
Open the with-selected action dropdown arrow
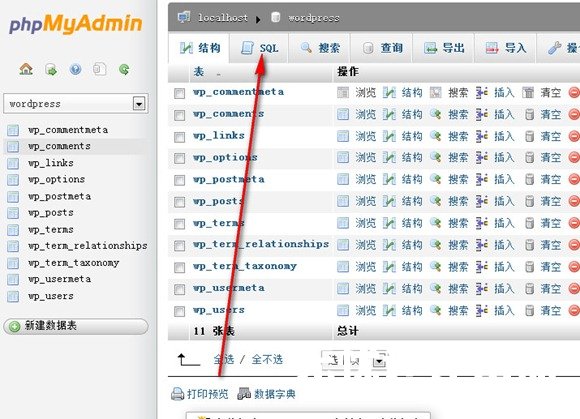tap(379, 361)
